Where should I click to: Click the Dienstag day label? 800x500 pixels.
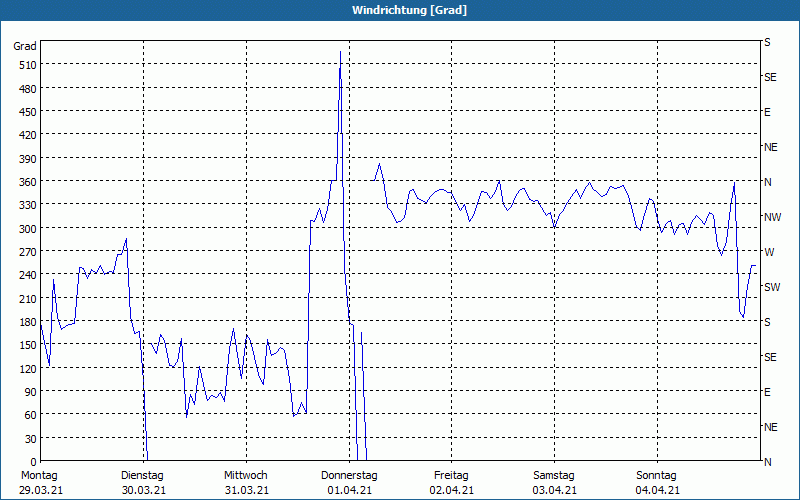[142, 476]
